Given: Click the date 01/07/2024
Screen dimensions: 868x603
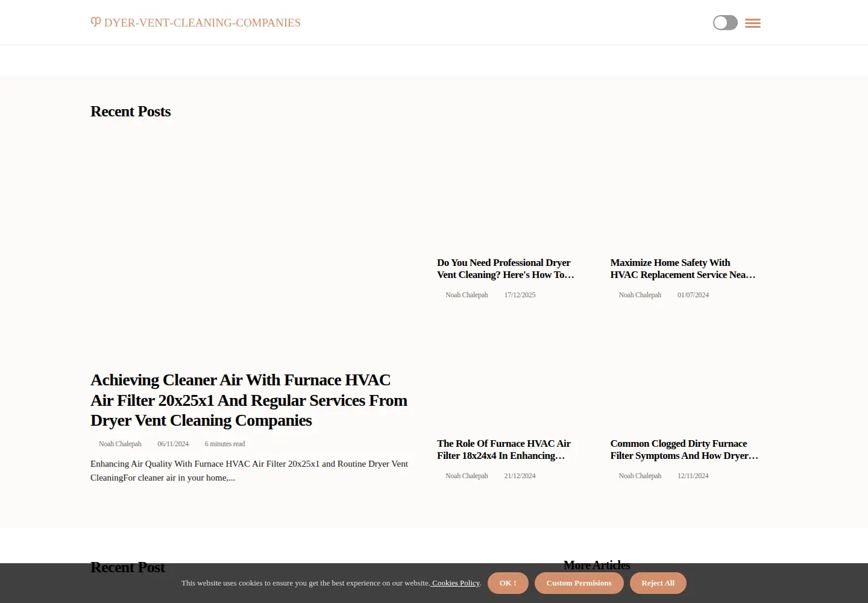Looking at the screenshot, I should click(x=693, y=295).
